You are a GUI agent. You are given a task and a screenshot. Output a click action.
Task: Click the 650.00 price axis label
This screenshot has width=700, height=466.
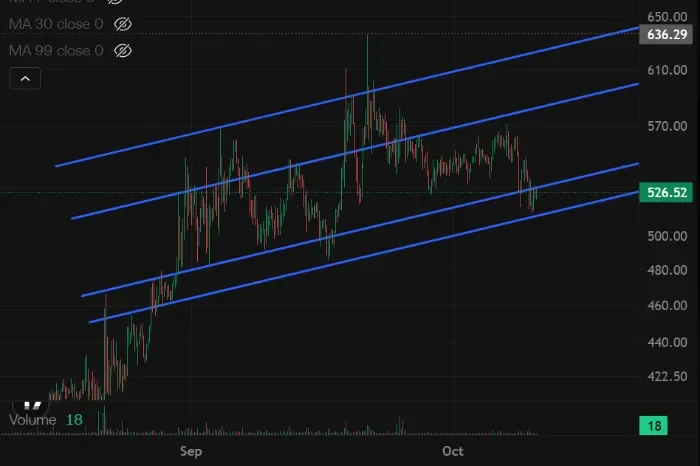tap(667, 17)
